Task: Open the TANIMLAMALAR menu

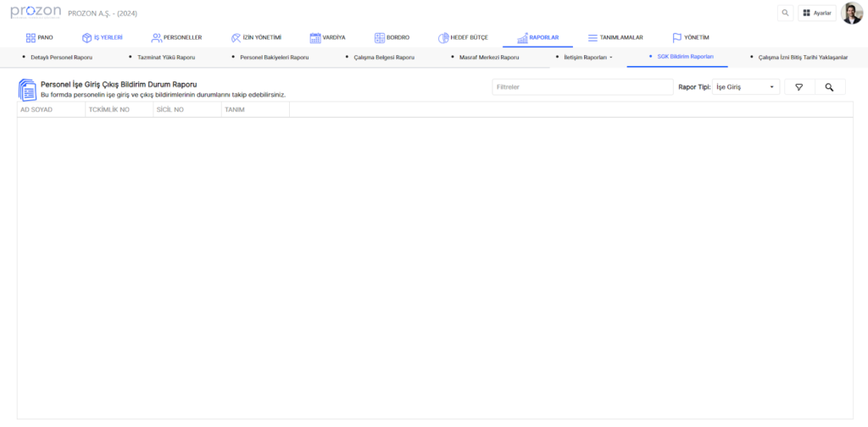Action: 615,38
